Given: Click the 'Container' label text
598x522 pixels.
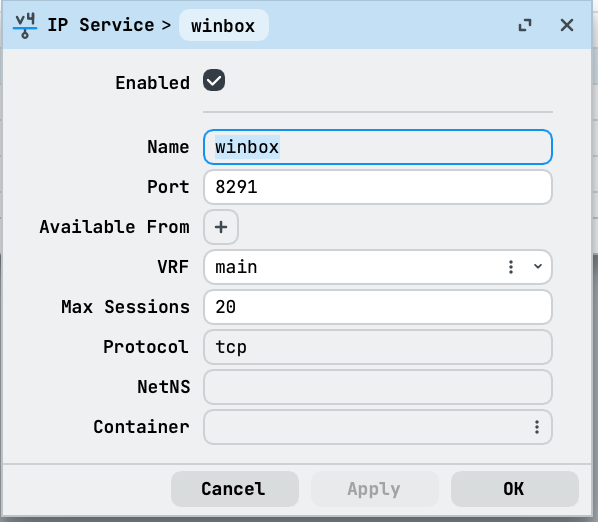Looking at the screenshot, I should coord(141,427).
